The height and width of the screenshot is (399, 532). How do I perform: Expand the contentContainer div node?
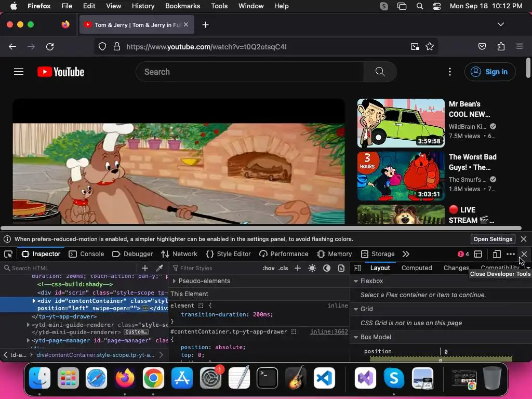pos(34,301)
